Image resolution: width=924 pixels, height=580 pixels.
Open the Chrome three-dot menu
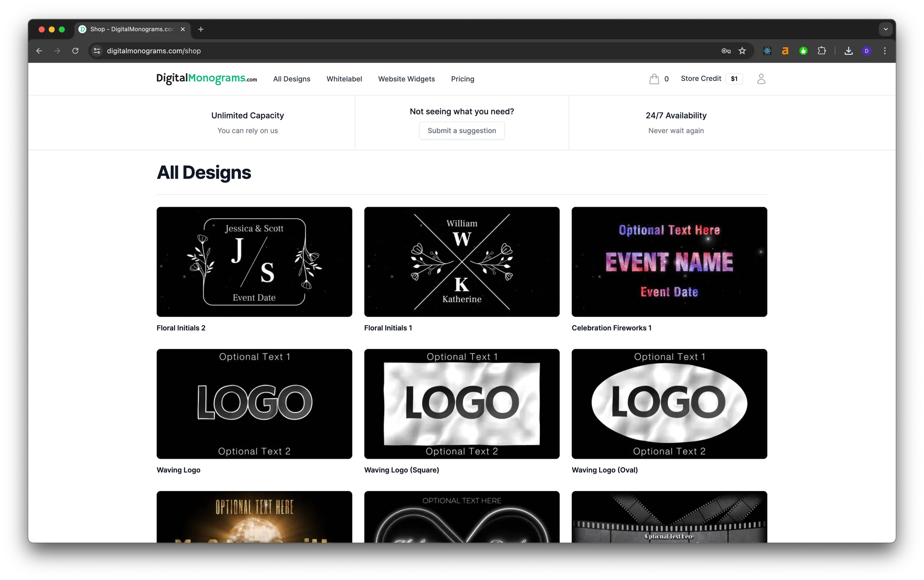click(x=884, y=50)
